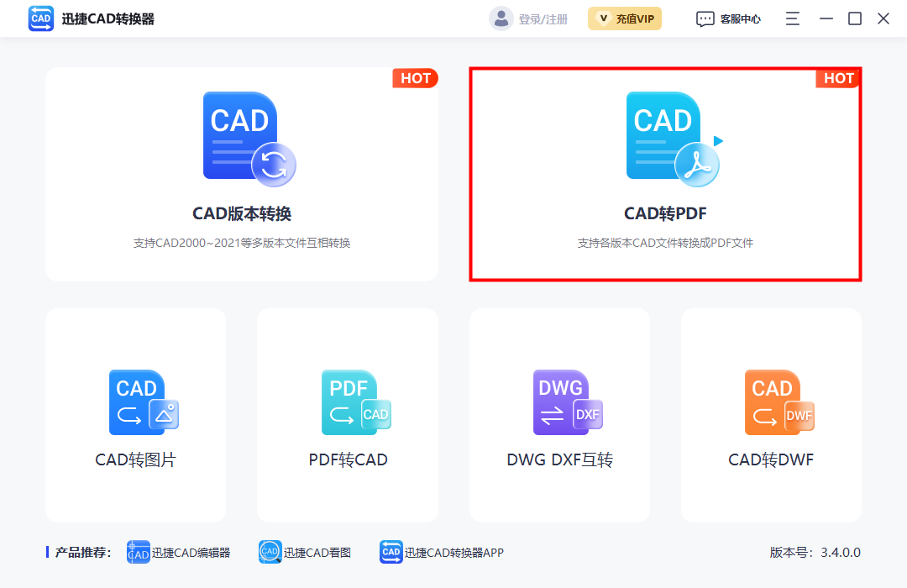Image resolution: width=907 pixels, height=588 pixels.
Task: Open the CAD版本转换 version conversion icon
Action: click(x=249, y=139)
